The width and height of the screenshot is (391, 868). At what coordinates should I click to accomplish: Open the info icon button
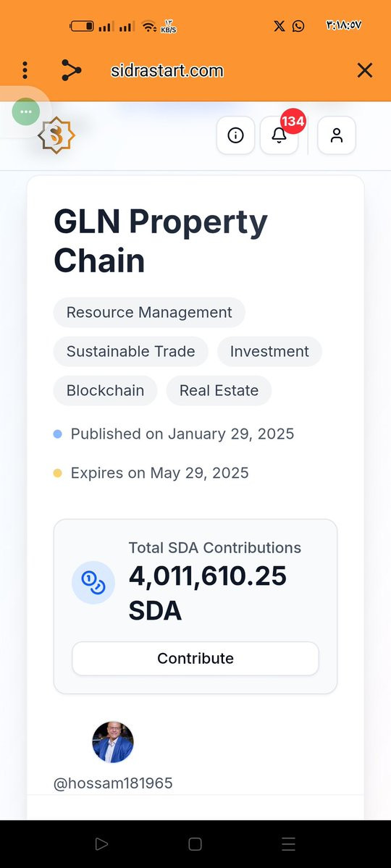point(235,135)
